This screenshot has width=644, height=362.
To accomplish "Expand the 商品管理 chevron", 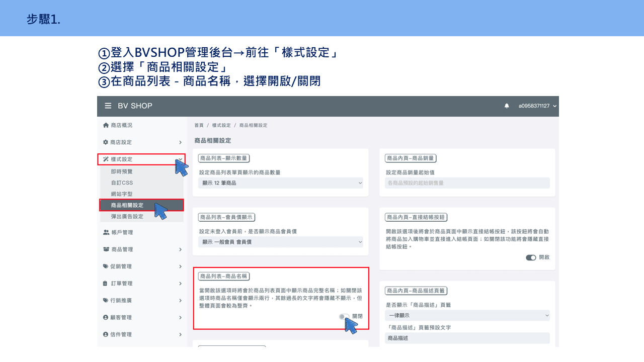I will coord(180,249).
